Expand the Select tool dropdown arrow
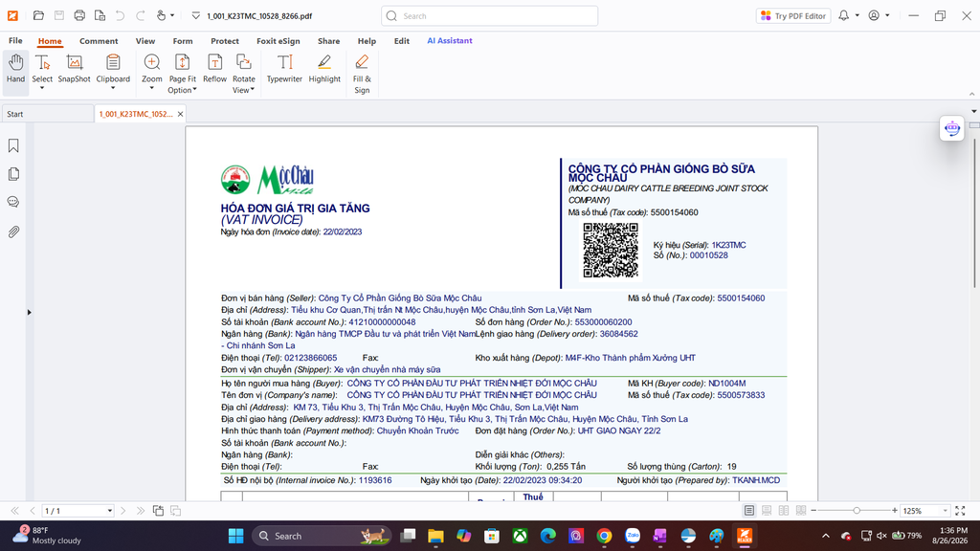The height and width of the screenshot is (551, 980). [x=42, y=88]
